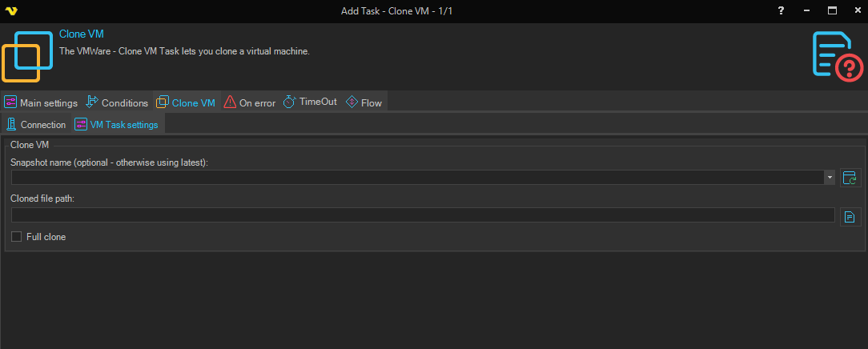Click the browse cloned file path icon
The image size is (868, 349).
click(850, 216)
